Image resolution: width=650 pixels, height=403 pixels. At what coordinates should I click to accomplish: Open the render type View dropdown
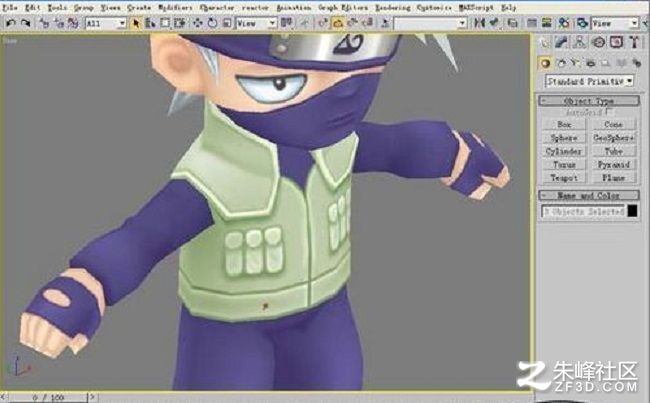615,24
